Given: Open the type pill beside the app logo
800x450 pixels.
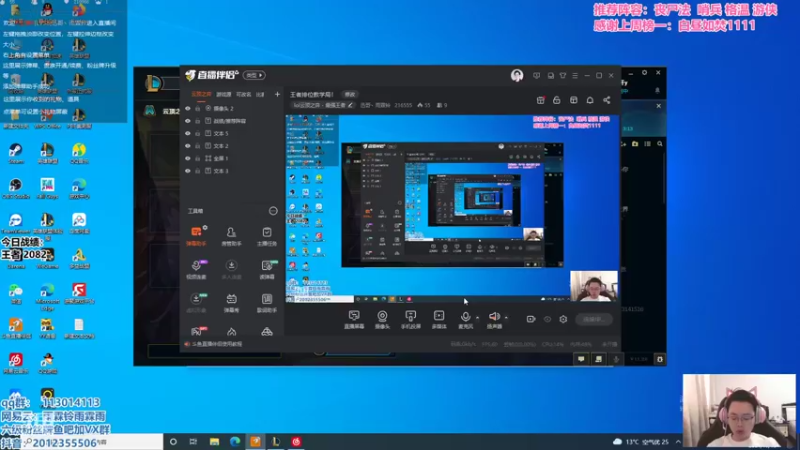Looking at the screenshot, I should pos(254,76).
